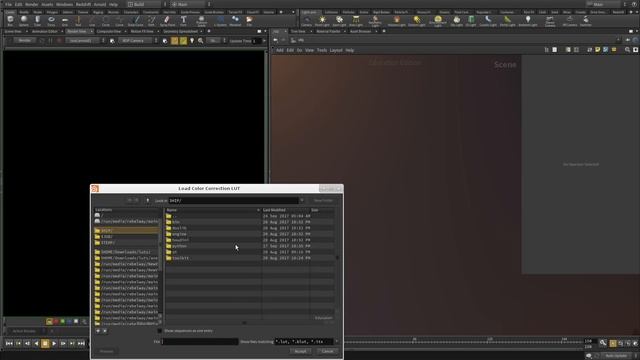
Task: Open top-right Main dropdown
Action: point(607,4)
